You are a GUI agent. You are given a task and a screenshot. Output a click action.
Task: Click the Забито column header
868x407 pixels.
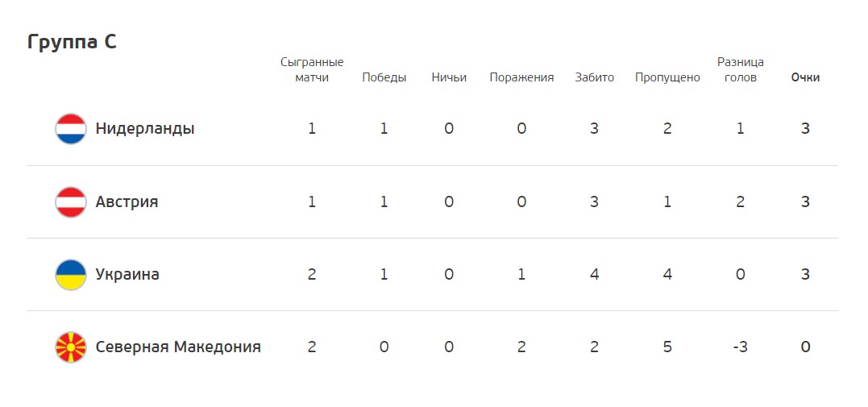point(595,77)
